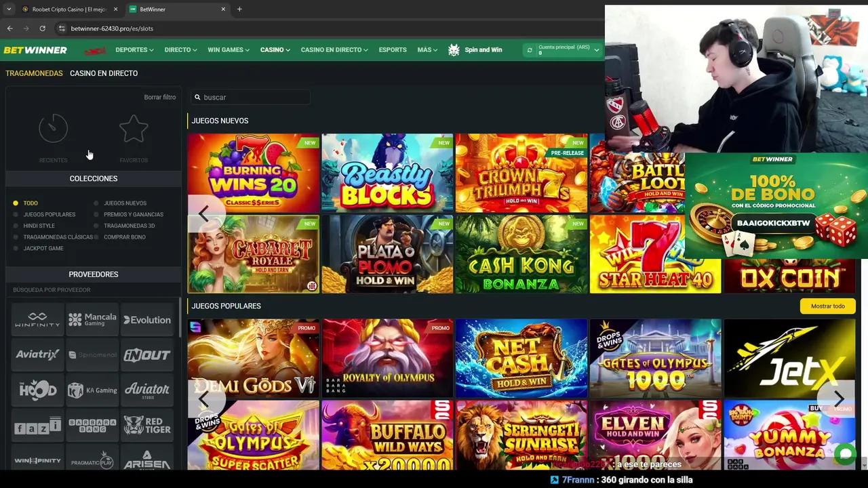Click the browser address bar
The image size is (868, 488).
click(325, 28)
